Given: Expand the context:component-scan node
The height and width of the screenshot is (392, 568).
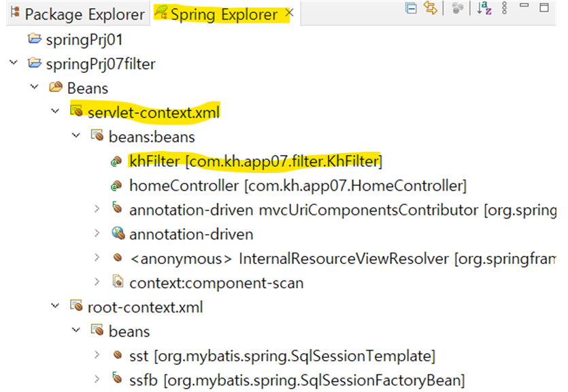Looking at the screenshot, I should click(x=97, y=282).
